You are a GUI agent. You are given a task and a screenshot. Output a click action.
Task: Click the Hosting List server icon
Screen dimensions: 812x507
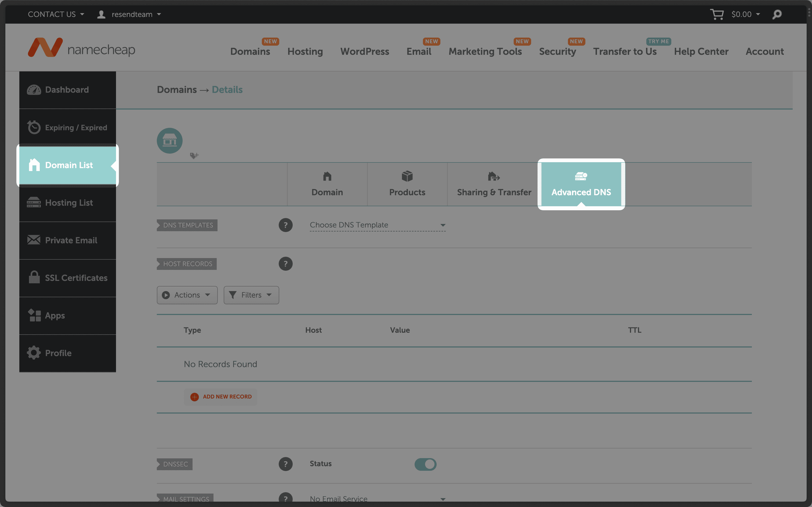34,202
